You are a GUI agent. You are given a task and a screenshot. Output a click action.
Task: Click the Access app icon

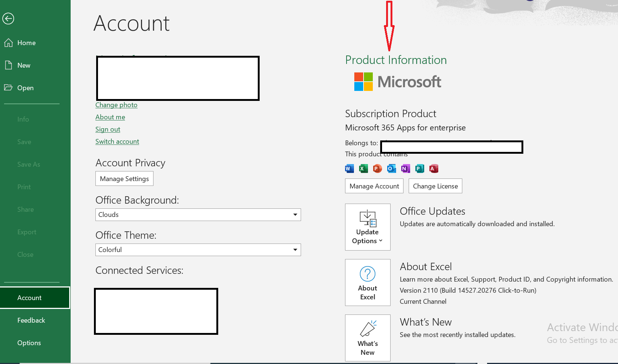[433, 169]
